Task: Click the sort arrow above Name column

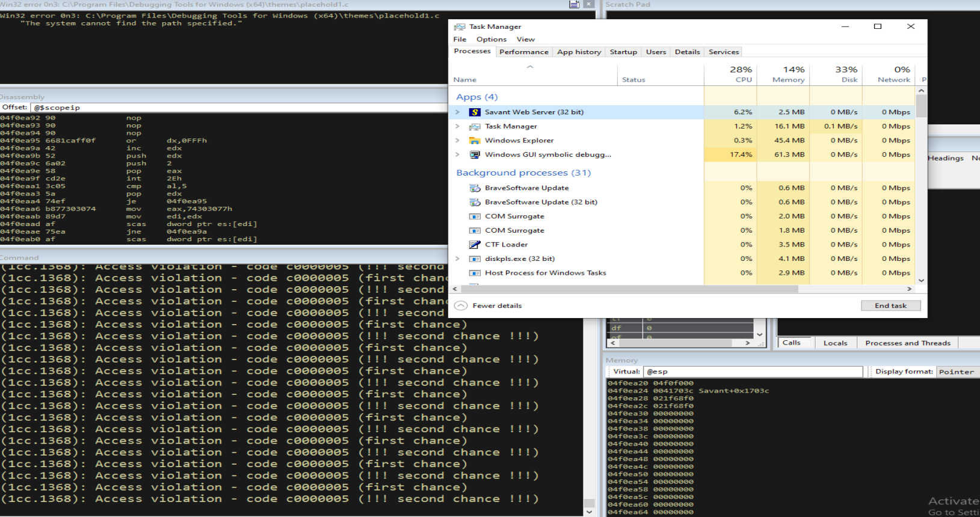Action: [530, 67]
